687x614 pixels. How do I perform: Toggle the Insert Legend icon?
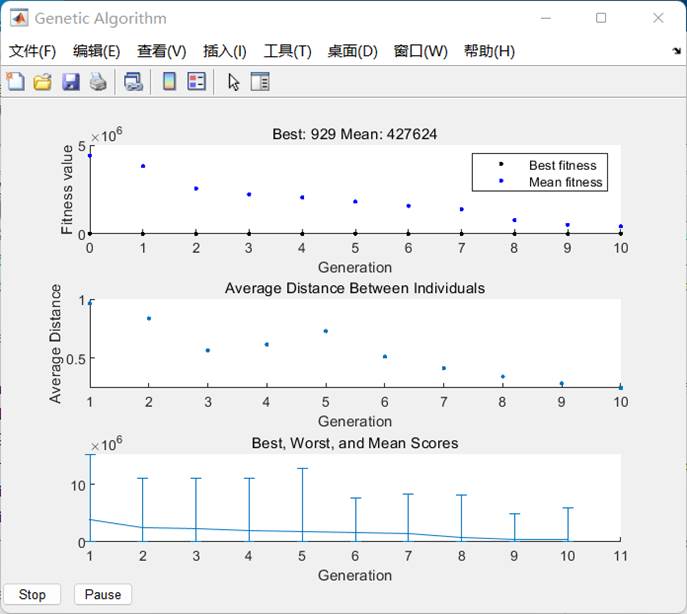[x=196, y=83]
